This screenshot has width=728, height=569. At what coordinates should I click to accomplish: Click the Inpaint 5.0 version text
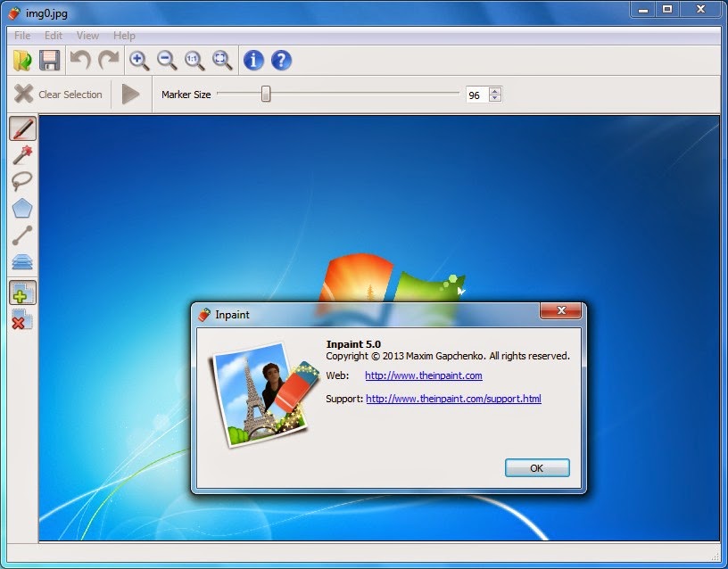pyautogui.click(x=353, y=344)
